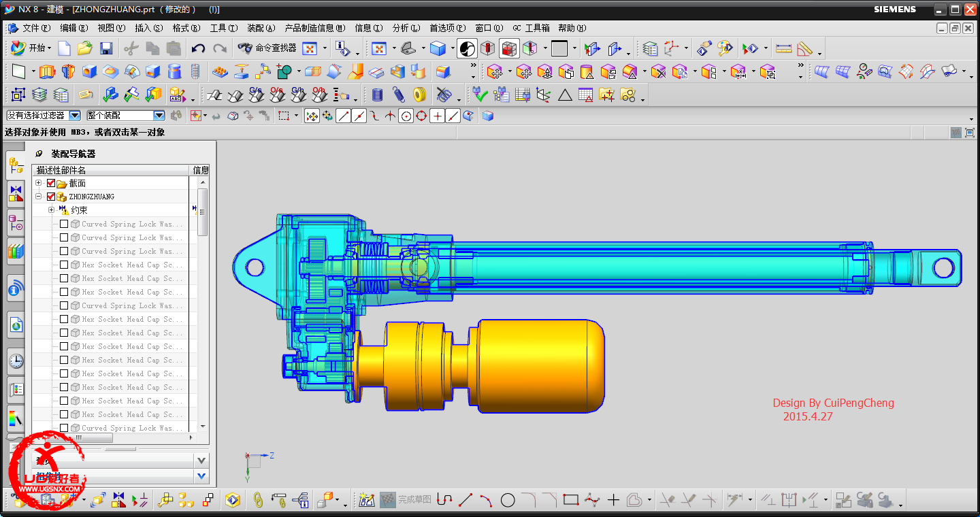Click the 信息 column header
Viewport: 980px width, 517px height.
[200, 170]
